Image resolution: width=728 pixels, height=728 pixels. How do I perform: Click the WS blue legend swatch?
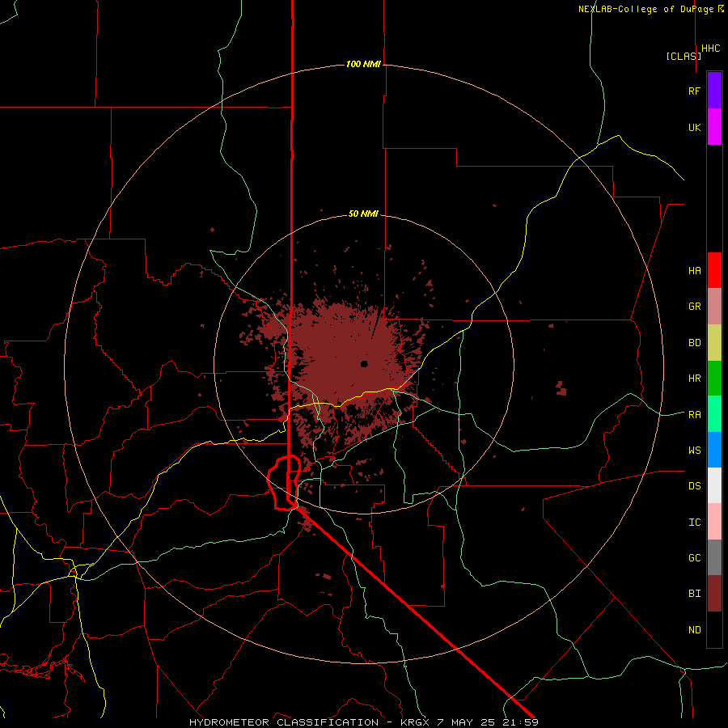coord(714,450)
